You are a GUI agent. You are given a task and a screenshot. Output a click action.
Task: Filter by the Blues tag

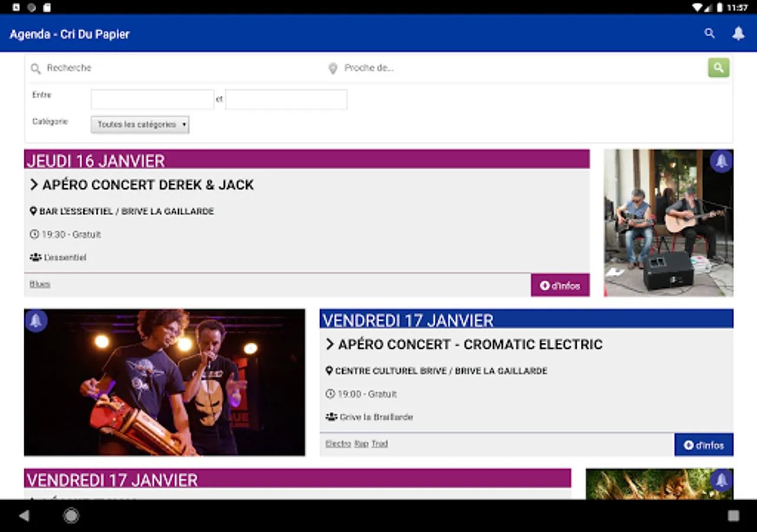coord(40,284)
